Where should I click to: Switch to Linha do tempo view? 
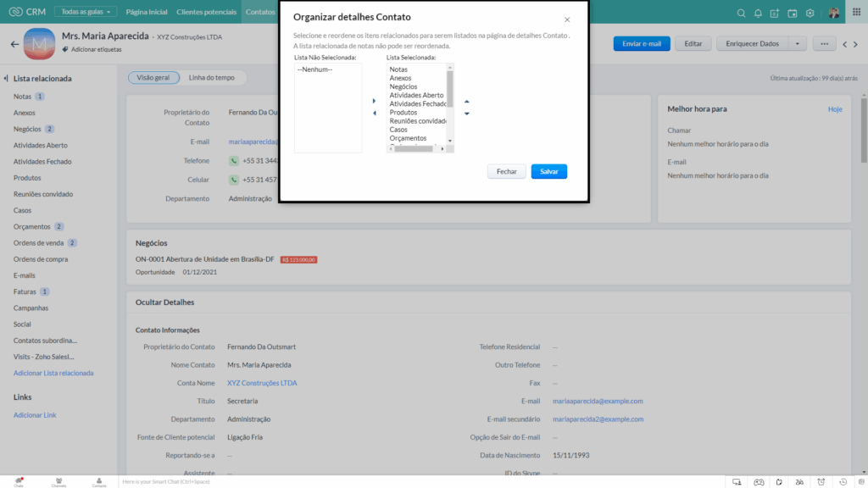pyautogui.click(x=211, y=77)
